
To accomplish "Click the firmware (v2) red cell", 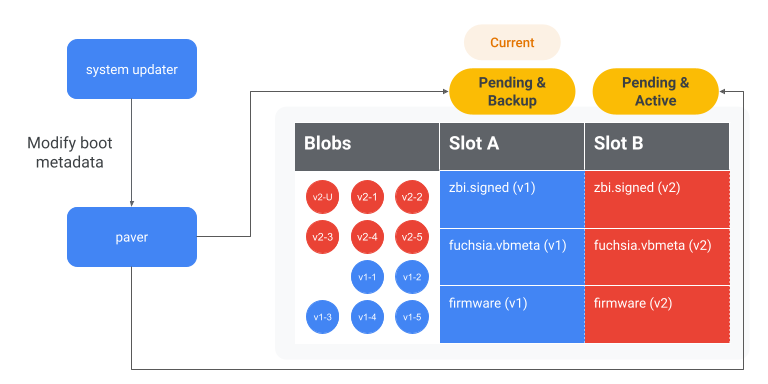I will click(x=657, y=314).
